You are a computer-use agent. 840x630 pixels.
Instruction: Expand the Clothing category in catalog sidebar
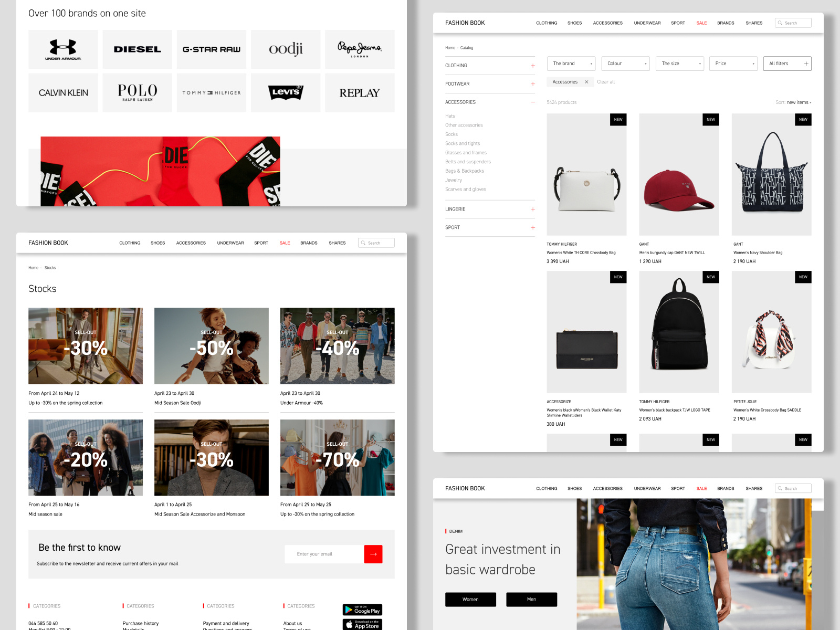click(533, 66)
